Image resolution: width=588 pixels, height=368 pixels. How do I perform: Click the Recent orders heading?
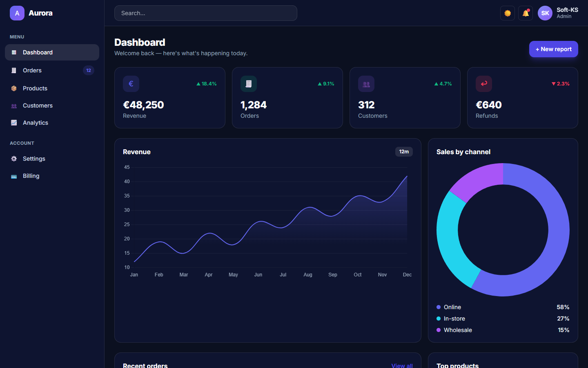point(145,366)
